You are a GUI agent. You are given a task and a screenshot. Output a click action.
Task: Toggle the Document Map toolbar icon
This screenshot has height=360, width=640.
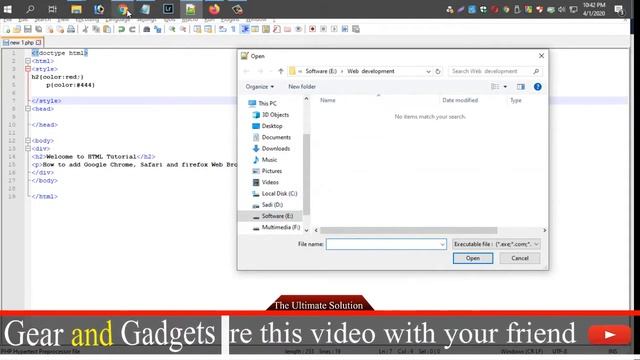click(x=266, y=29)
